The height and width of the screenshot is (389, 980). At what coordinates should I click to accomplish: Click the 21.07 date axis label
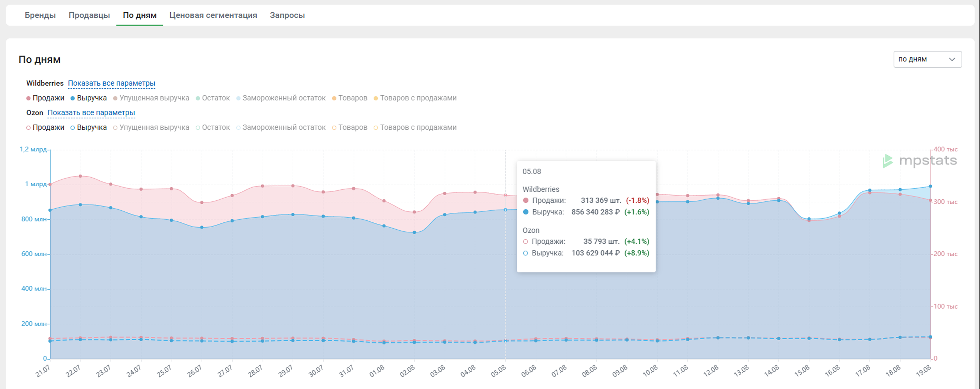pos(43,371)
